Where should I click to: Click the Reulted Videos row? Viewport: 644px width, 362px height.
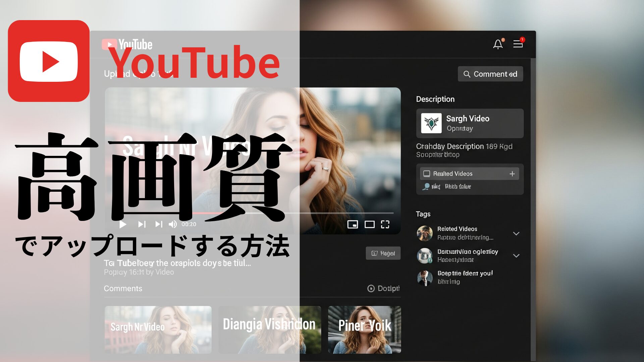click(470, 174)
